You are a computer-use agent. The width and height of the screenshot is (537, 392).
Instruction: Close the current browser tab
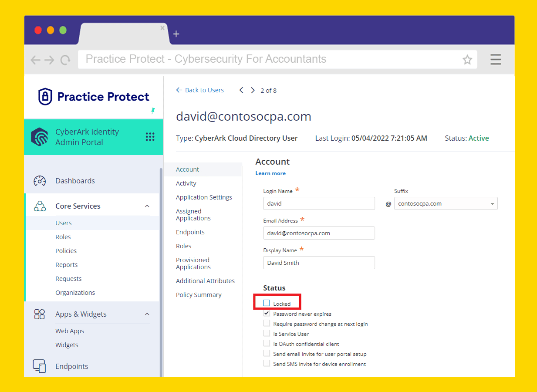[162, 28]
